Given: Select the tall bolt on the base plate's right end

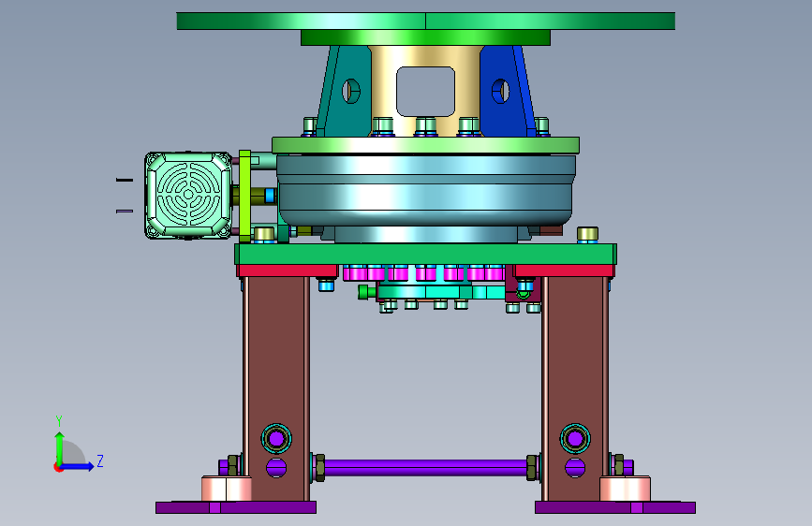Looking at the screenshot, I should [x=588, y=235].
